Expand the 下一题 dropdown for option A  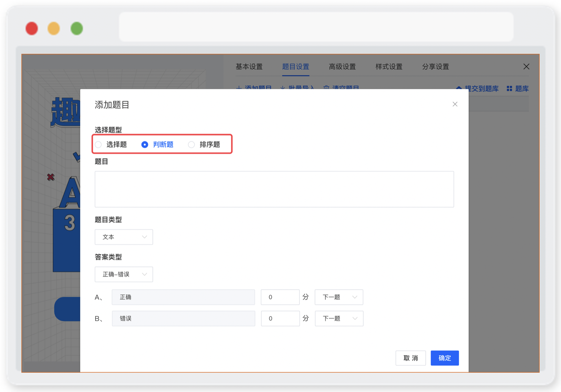click(339, 297)
